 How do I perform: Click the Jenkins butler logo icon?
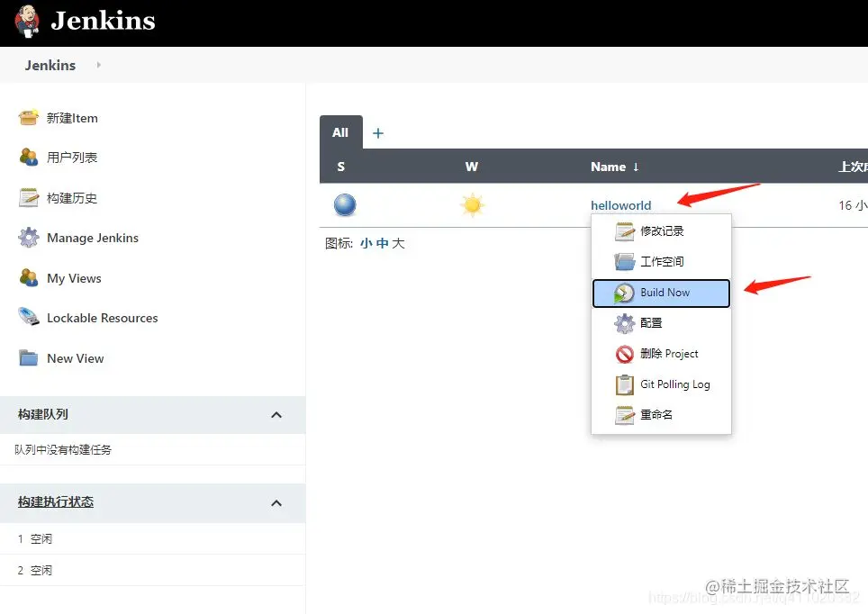27,22
